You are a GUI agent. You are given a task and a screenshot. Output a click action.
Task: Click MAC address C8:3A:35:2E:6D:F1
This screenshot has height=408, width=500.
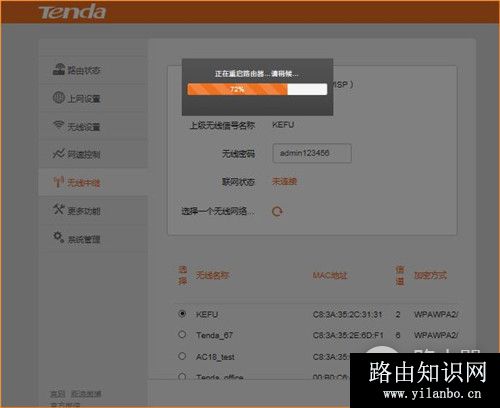(x=348, y=335)
